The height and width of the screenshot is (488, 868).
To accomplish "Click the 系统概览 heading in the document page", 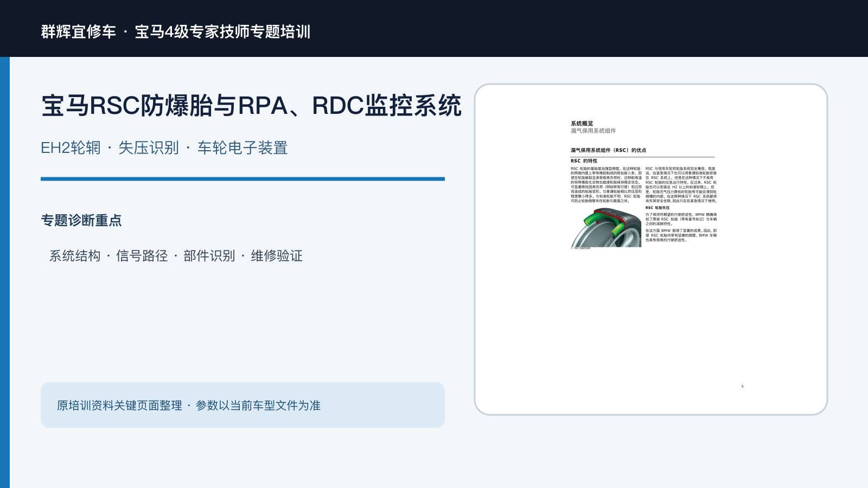I will 582,124.
